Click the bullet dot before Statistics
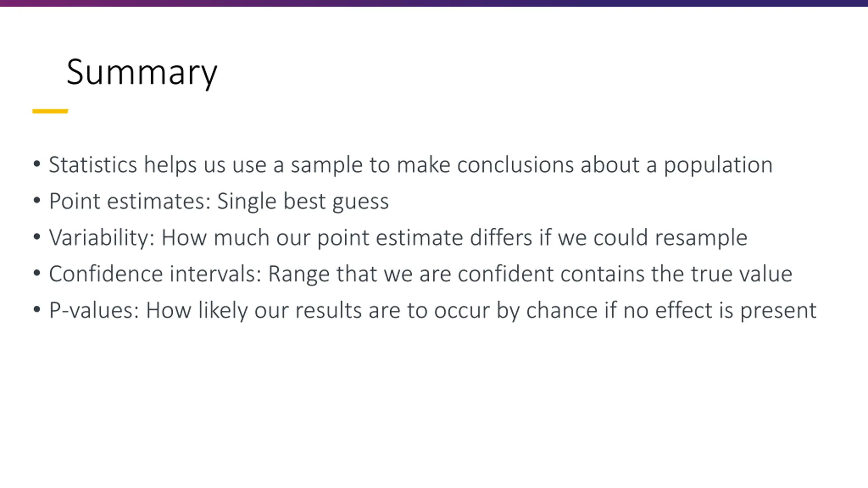Image resolution: width=868 pixels, height=488 pixels. pos(37,164)
